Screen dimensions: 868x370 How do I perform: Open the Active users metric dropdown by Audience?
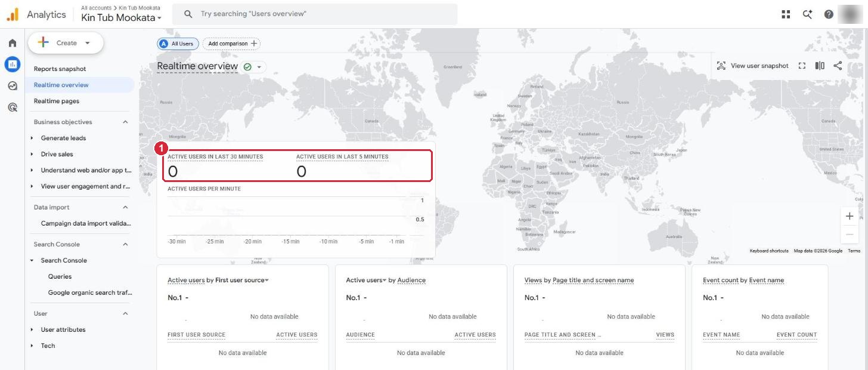click(365, 280)
